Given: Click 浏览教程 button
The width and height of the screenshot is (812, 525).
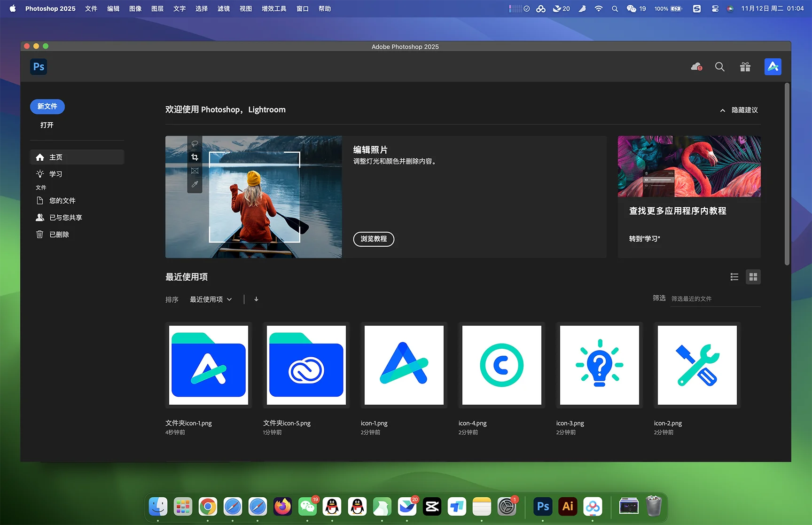Looking at the screenshot, I should (374, 239).
